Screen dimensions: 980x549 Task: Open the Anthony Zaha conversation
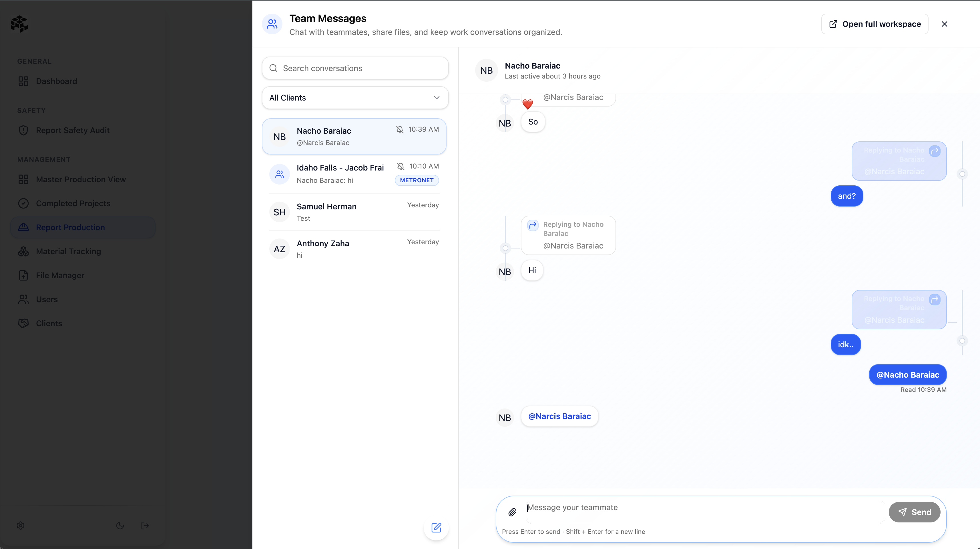tap(354, 249)
